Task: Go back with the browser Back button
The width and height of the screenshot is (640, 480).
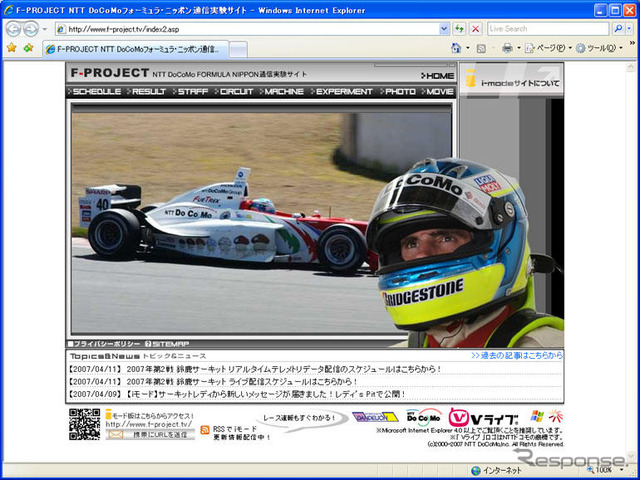Action: point(13,29)
